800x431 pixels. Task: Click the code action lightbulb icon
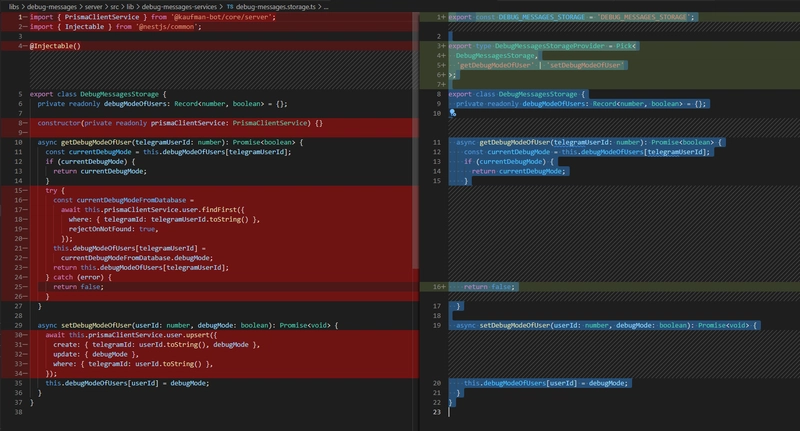coord(453,113)
